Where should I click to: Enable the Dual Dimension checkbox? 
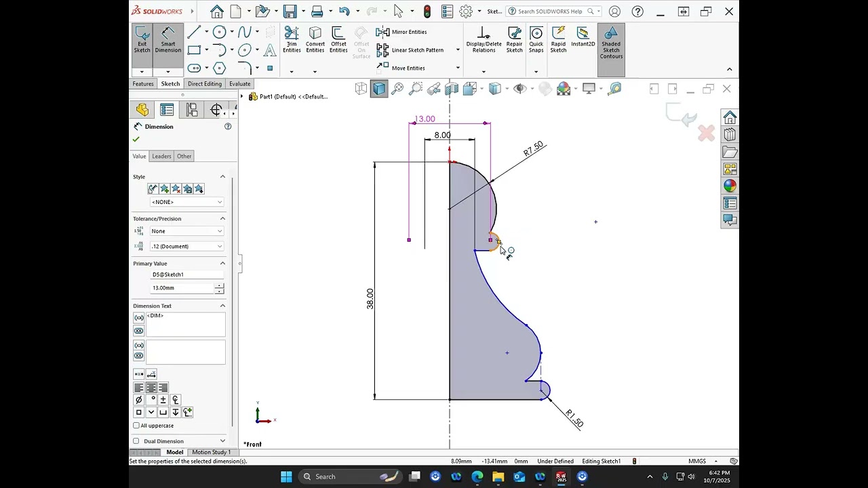[136, 441]
